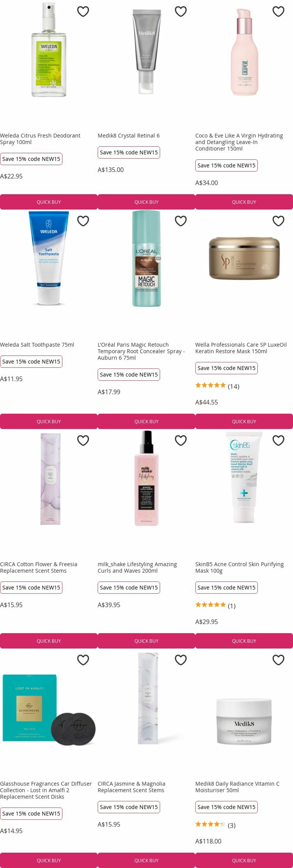Save Weleda Salt Toothpaste to wishlist
This screenshot has width=293, height=868.
[83, 221]
